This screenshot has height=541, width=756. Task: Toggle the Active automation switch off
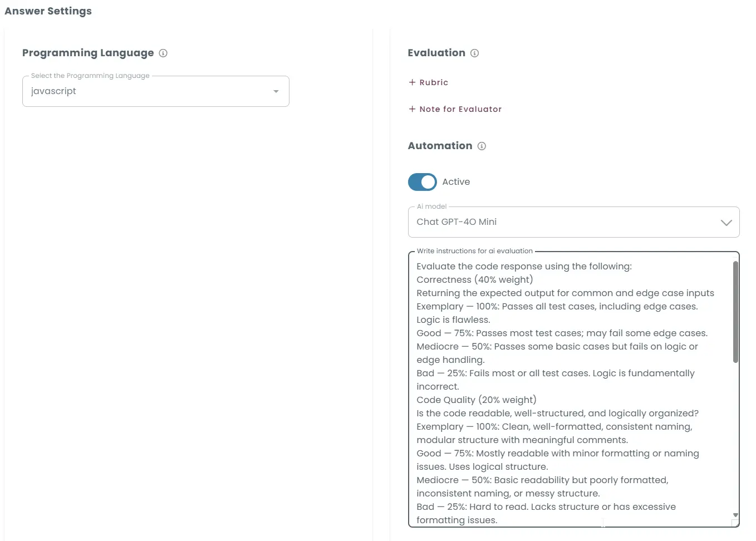click(422, 182)
